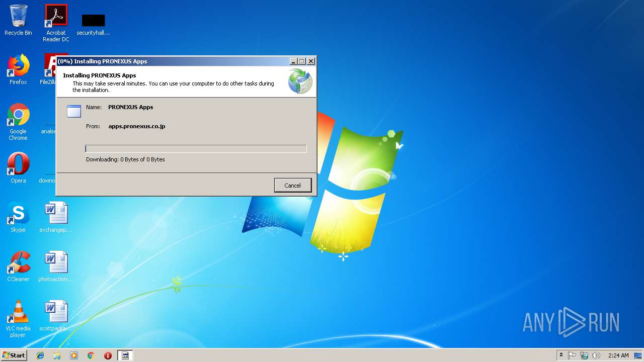The image size is (644, 362).
Task: Close the Installing PRONEXUS Apps dialog
Action: (x=311, y=61)
